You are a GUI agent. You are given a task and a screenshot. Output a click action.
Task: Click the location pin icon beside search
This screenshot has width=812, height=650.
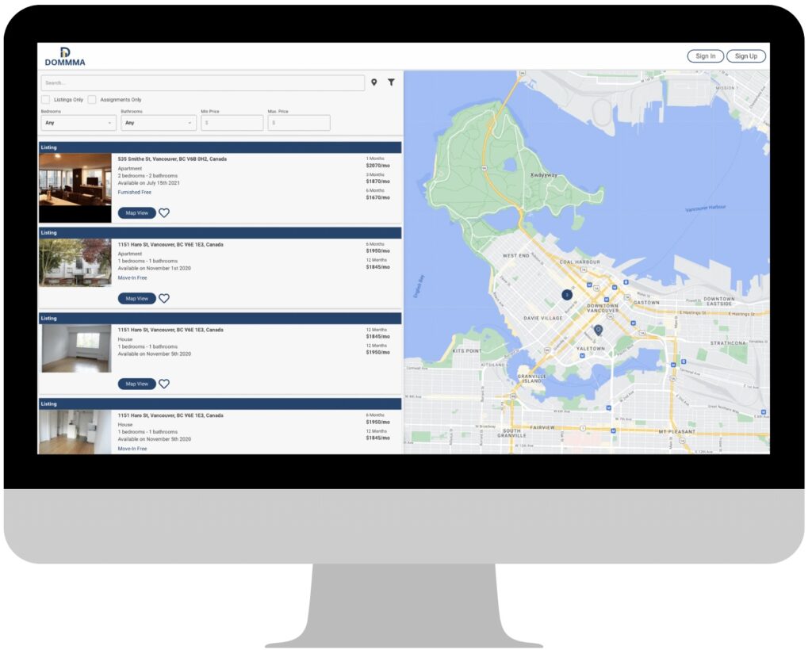point(374,82)
